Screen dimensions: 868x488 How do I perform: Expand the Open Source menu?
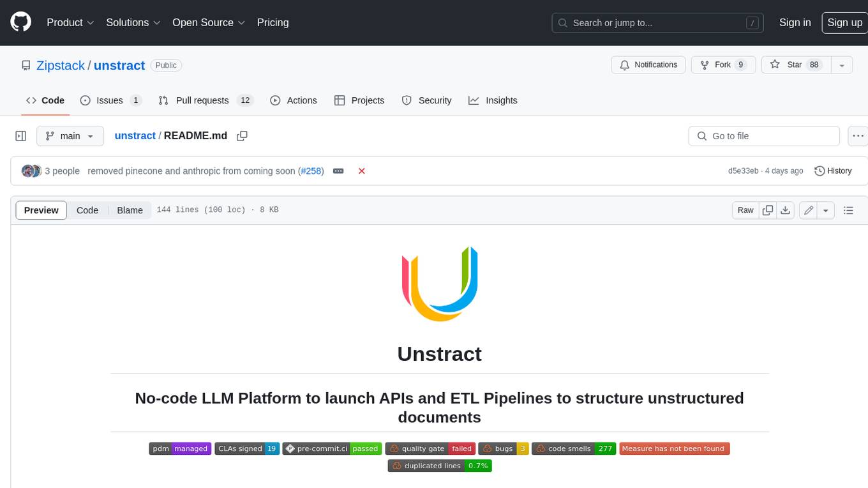click(209, 22)
